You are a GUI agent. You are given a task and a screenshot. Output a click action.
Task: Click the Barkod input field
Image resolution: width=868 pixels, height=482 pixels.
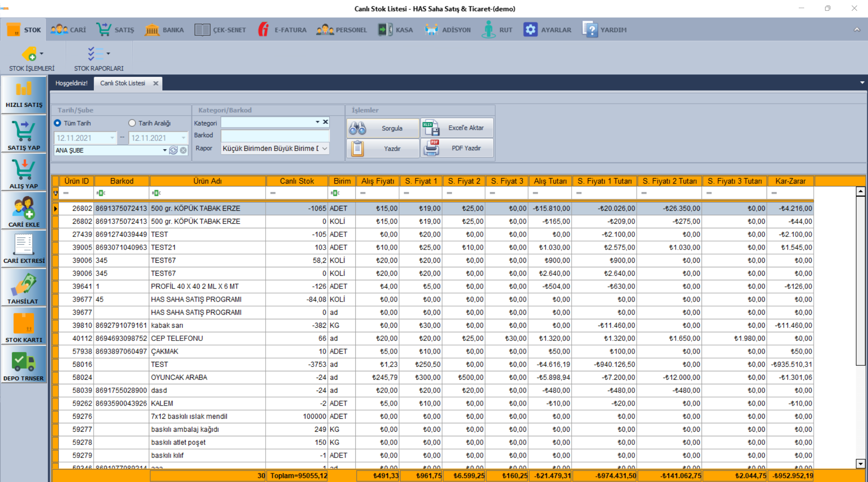275,135
